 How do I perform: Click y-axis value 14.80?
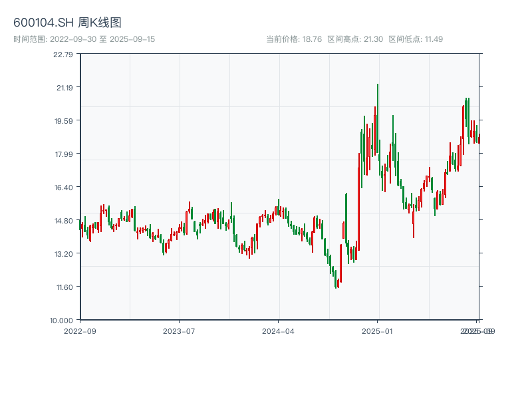[x=64, y=221]
